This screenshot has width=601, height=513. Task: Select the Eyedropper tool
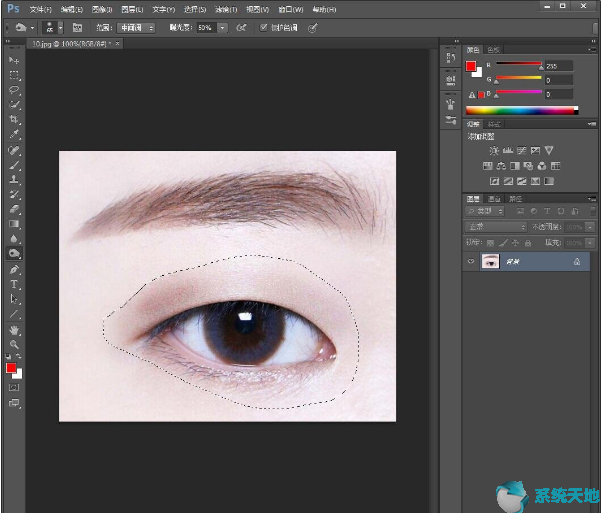pyautogui.click(x=15, y=134)
